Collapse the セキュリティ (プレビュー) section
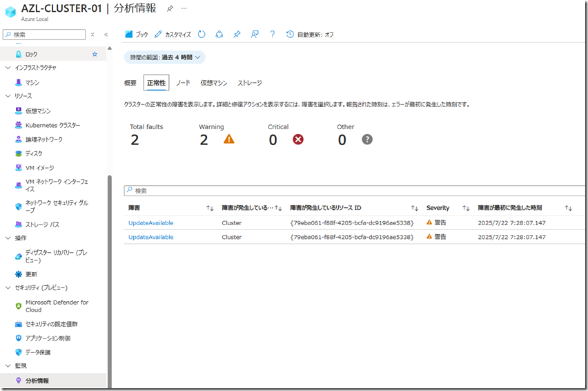 (x=8, y=288)
